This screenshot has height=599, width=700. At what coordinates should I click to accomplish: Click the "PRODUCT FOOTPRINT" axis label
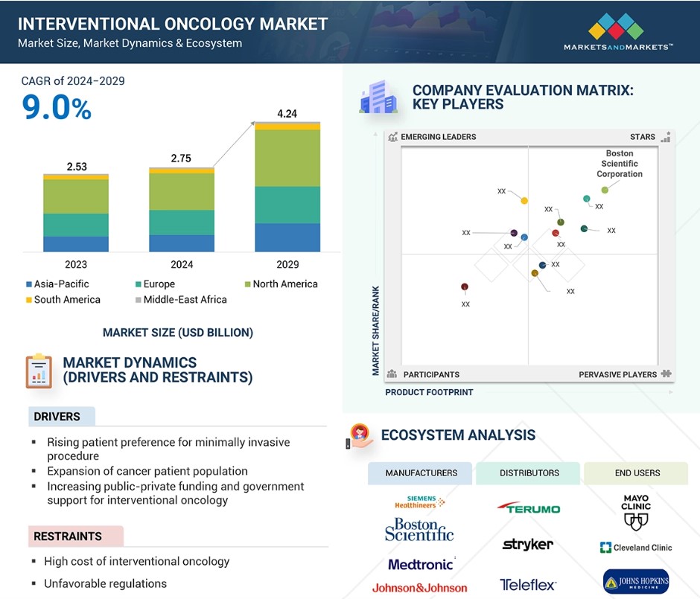click(429, 392)
